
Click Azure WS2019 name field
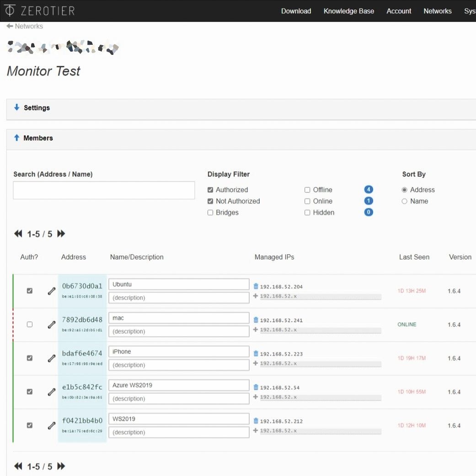(179, 385)
